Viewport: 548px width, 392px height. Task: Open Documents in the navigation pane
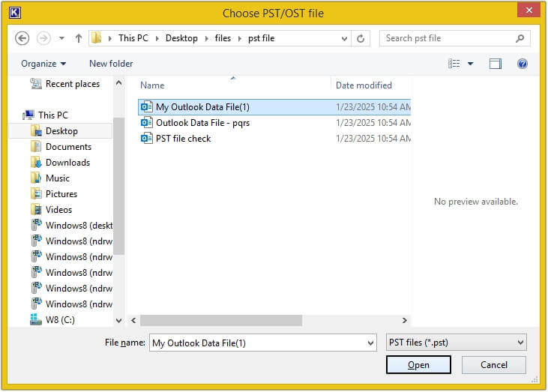[x=68, y=147]
